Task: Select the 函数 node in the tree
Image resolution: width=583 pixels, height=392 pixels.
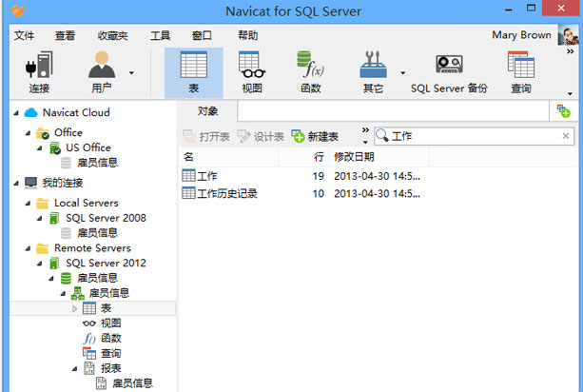Action: tap(111, 338)
